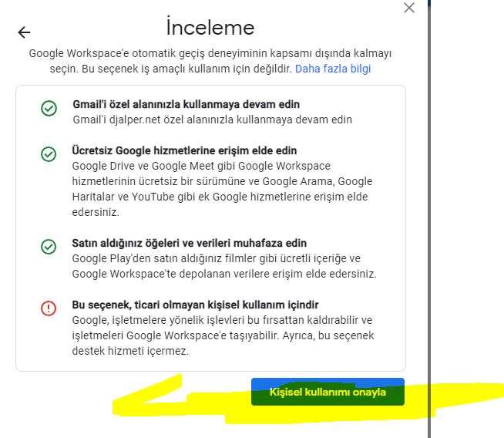The image size is (504, 438).
Task: Click heading 'Satın aldığınız öğeleri ve verileri muhafaza edin'
Action: click(190, 243)
